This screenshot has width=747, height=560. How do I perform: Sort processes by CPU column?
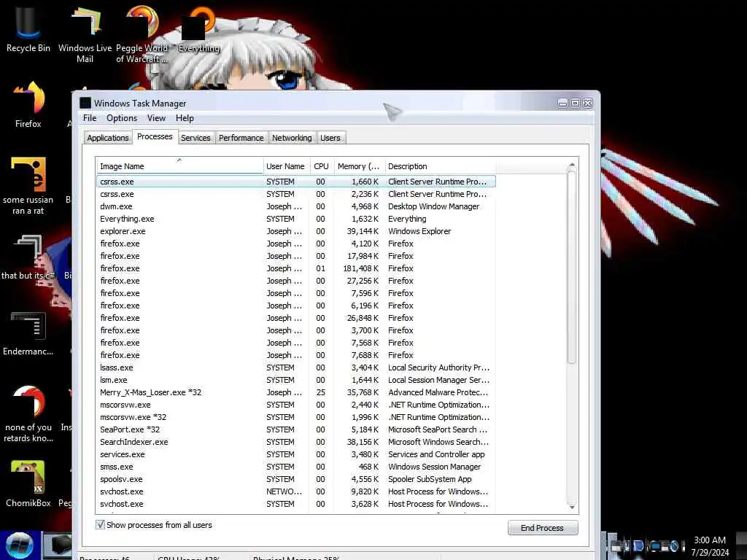tap(322, 166)
